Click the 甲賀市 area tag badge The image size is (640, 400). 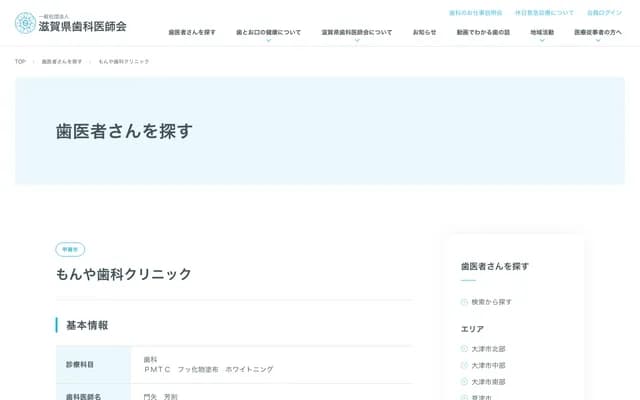click(x=70, y=249)
